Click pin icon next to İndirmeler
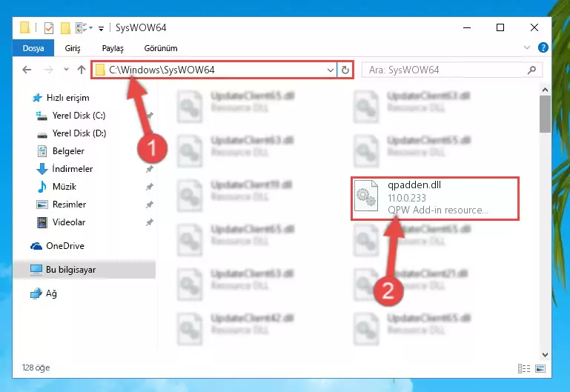Viewport: 570px width, 392px height. 149,169
